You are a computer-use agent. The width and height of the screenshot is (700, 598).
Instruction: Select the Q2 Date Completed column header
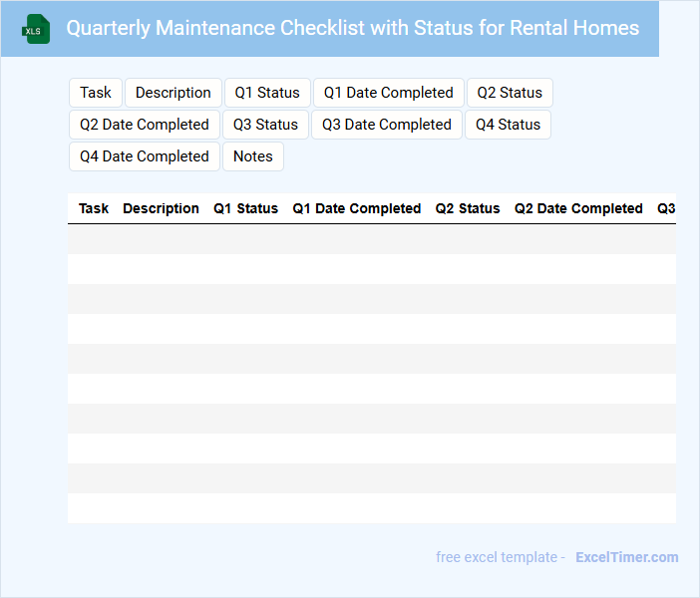point(578,208)
